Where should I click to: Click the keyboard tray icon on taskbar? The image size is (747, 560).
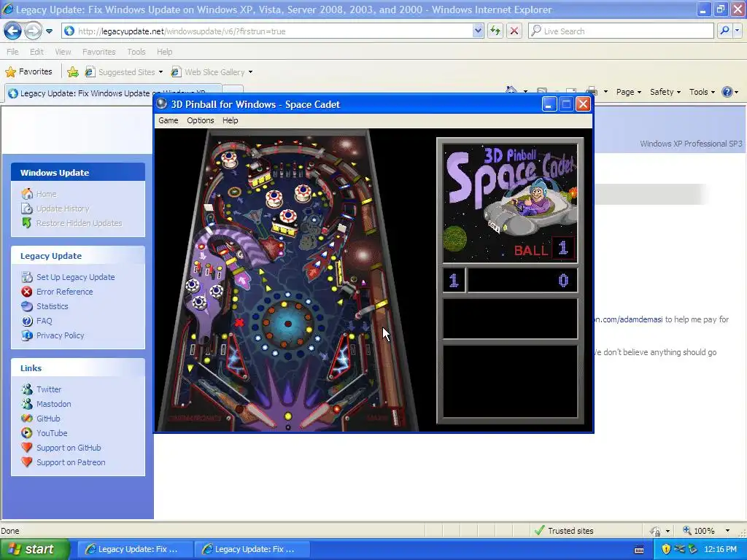click(639, 550)
